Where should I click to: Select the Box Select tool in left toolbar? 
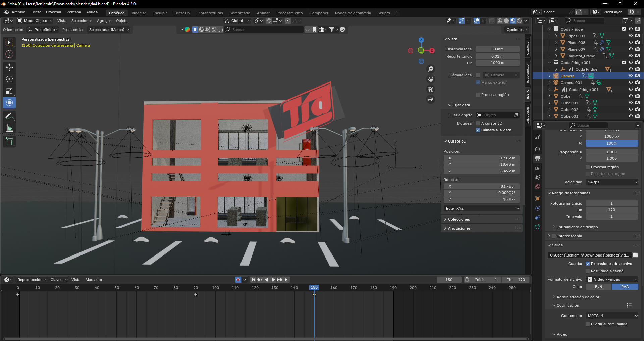[9, 42]
